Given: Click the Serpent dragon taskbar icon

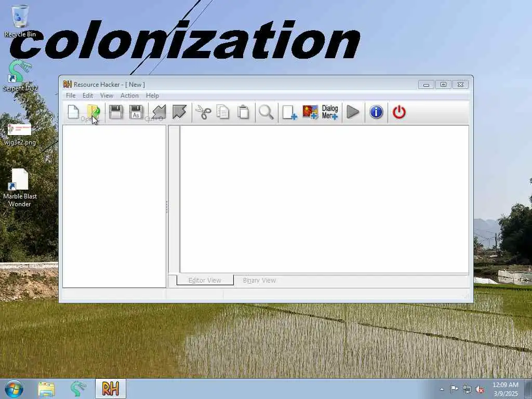Looking at the screenshot, I should tap(78, 389).
